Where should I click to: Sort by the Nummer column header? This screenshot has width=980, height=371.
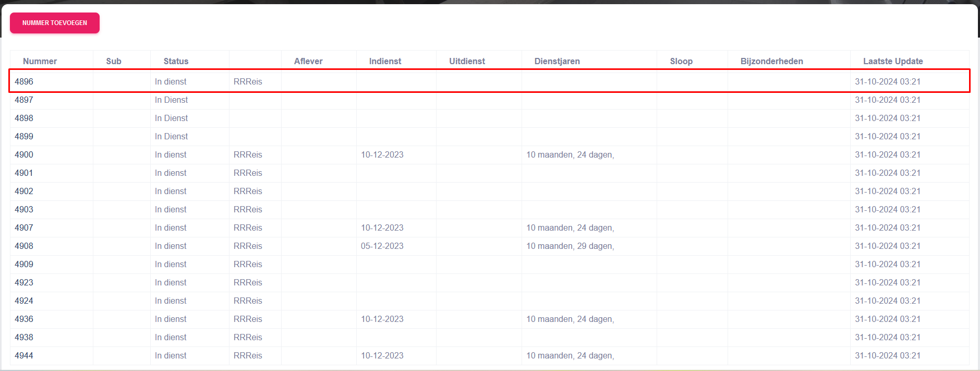click(40, 61)
